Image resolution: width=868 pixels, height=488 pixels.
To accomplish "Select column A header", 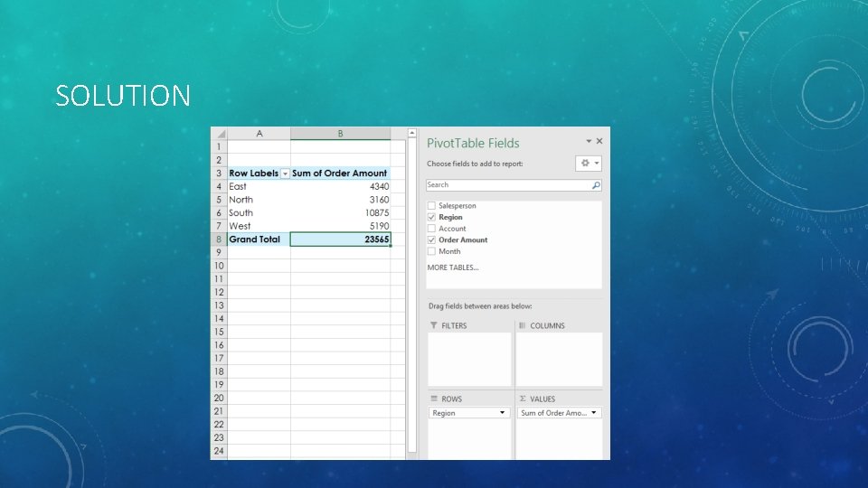I will tap(259, 134).
